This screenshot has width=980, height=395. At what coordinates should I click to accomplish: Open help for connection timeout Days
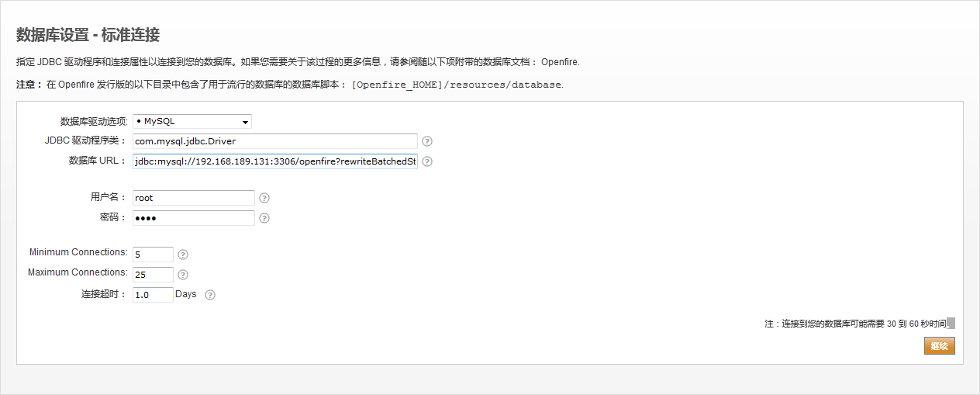[210, 295]
